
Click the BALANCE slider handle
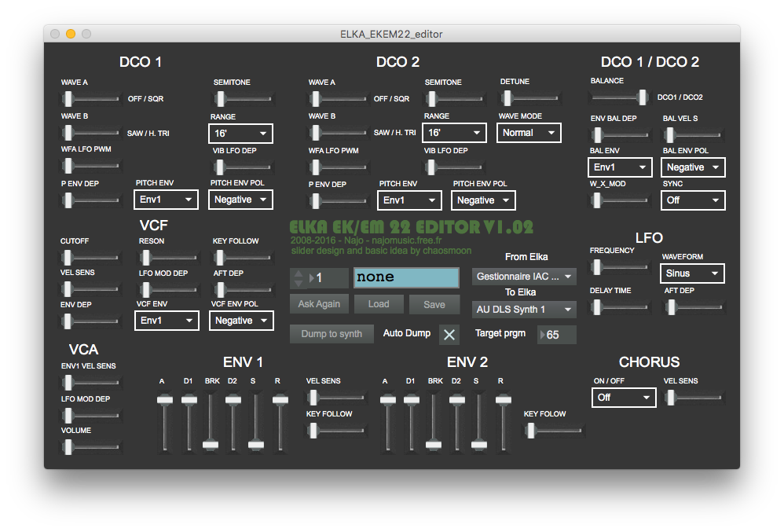[643, 97]
